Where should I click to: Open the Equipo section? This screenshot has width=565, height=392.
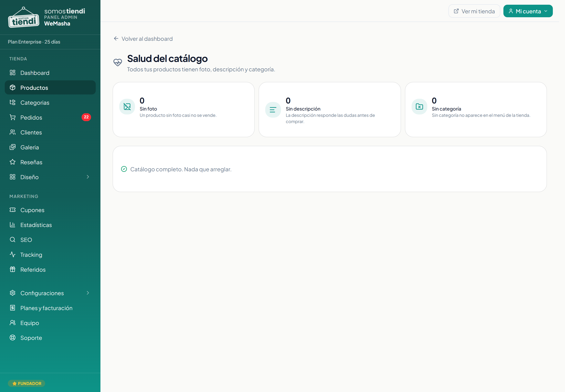coord(50,323)
